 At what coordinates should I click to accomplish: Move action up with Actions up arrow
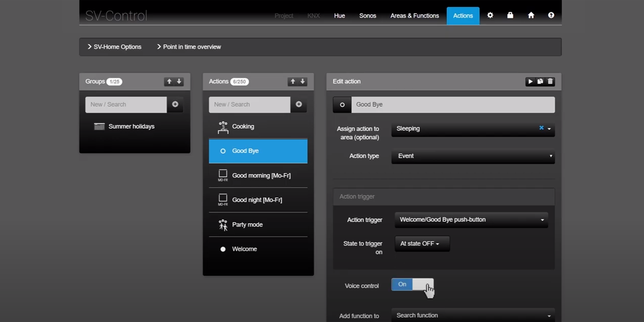[292, 82]
